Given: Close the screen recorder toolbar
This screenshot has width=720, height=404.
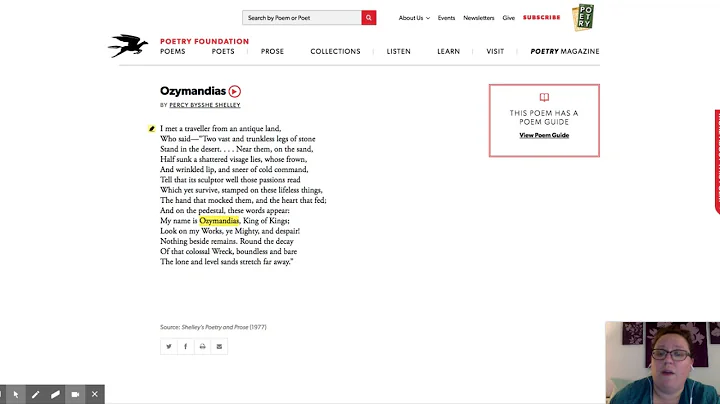Looking at the screenshot, I should [95, 394].
